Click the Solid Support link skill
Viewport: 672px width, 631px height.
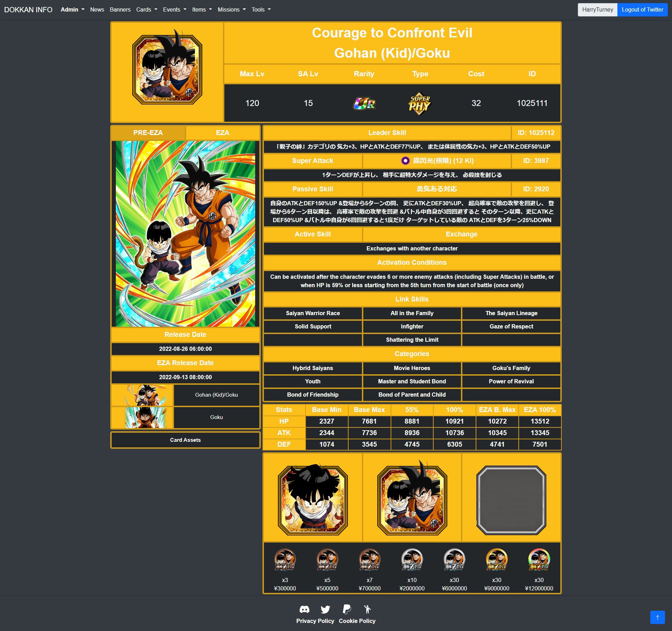pyautogui.click(x=313, y=326)
